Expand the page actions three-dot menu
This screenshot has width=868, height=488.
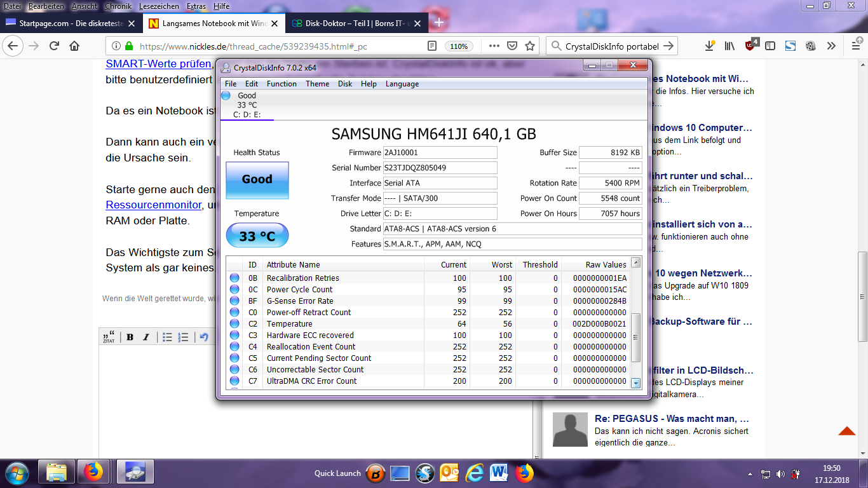pos(494,46)
